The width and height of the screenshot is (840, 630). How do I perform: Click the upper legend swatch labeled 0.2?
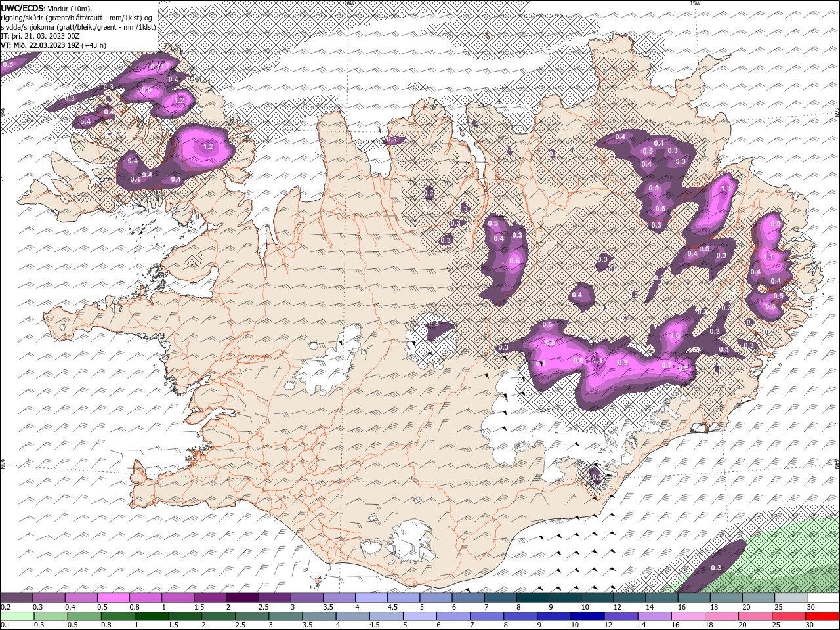(x=16, y=598)
